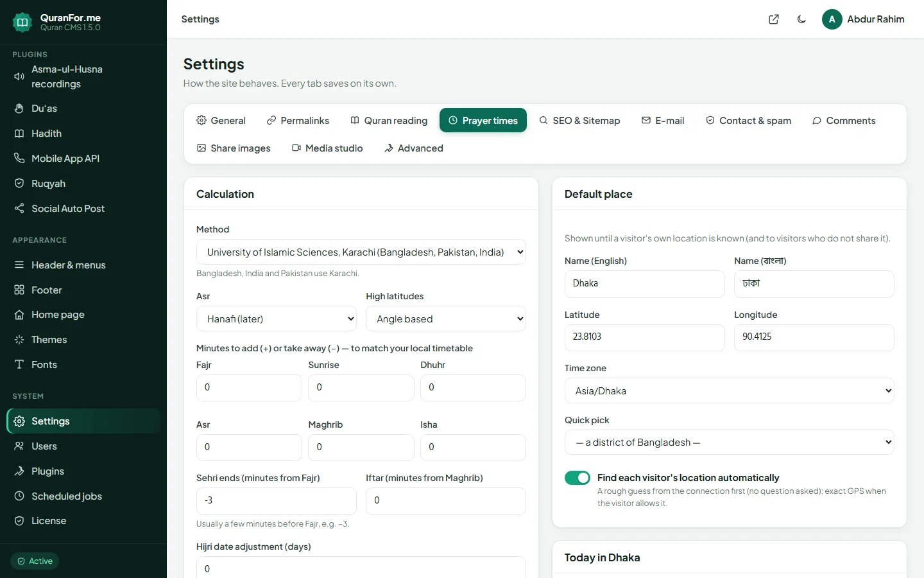Viewport: 924px width, 578px height.
Task: Click the Abdur Rahim avatar circle
Action: [832, 19]
